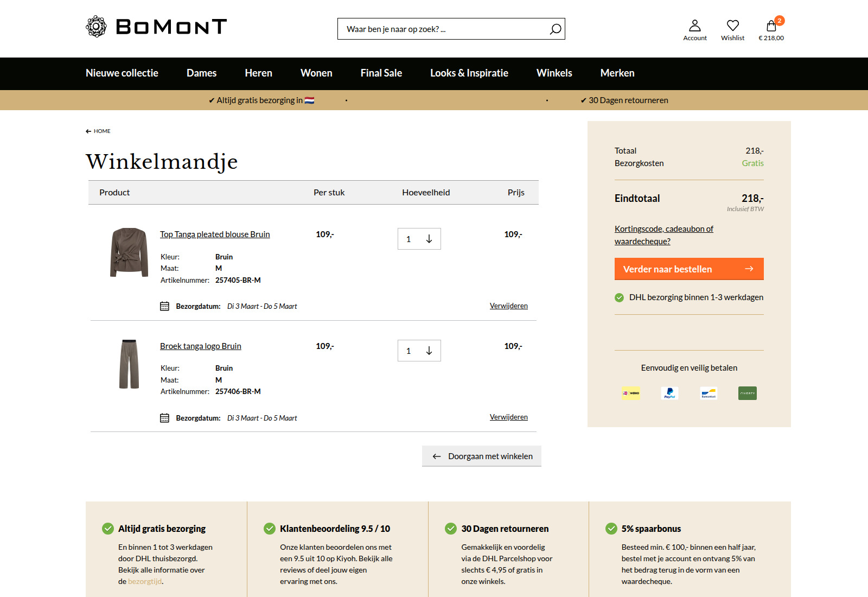868x597 pixels.
Task: Expand the Kortingscode, cadeaubon of waardecheque link
Action: click(x=663, y=235)
